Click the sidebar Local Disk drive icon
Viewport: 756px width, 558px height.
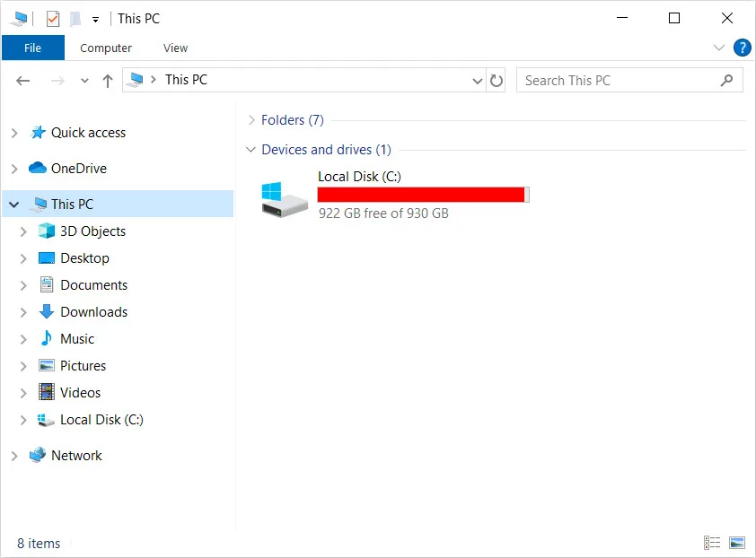[46, 420]
